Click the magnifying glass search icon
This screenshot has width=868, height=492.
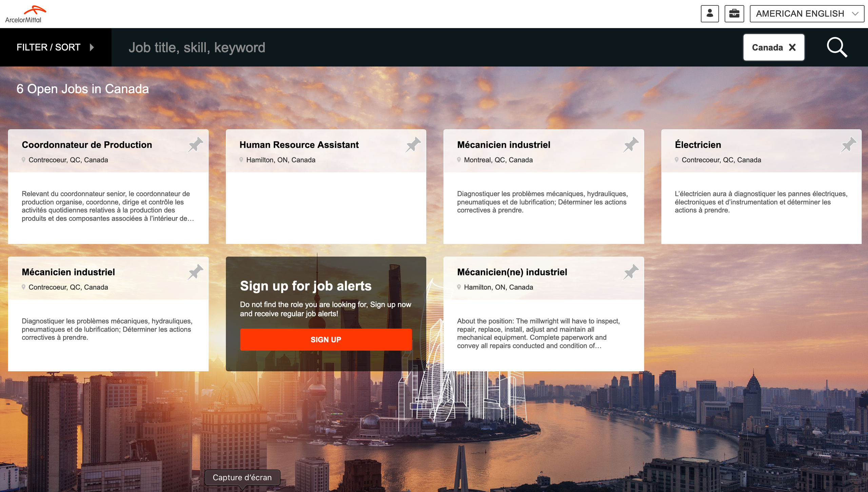point(836,47)
